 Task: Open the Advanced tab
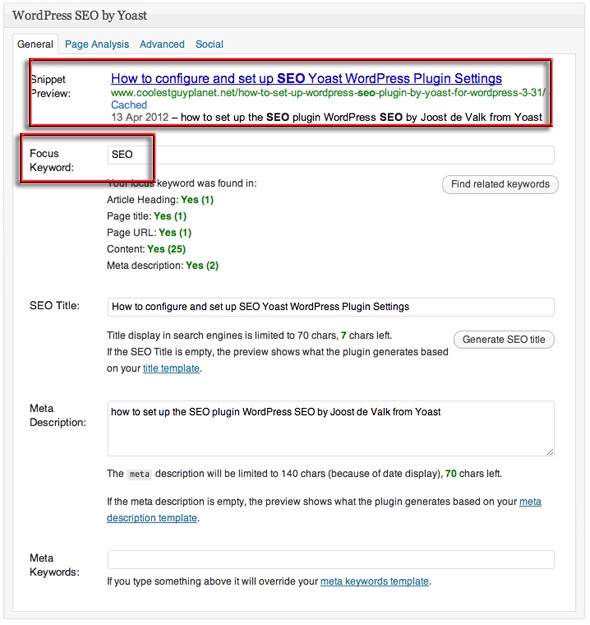(x=162, y=44)
